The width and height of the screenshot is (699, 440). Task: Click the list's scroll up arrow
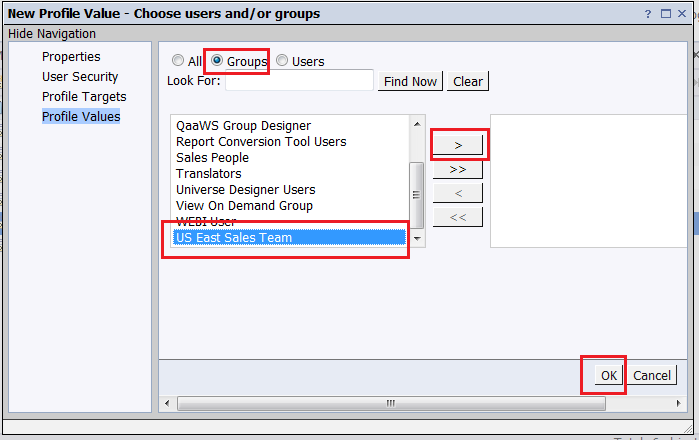tap(417, 124)
